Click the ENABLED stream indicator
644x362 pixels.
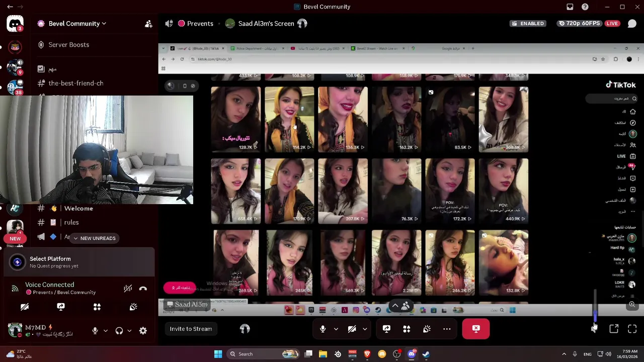point(528,24)
